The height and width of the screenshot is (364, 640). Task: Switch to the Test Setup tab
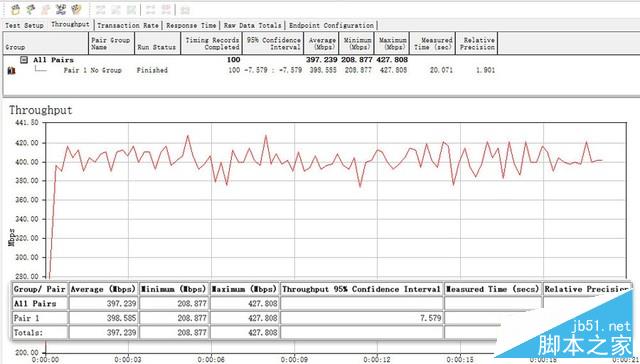[x=24, y=25]
